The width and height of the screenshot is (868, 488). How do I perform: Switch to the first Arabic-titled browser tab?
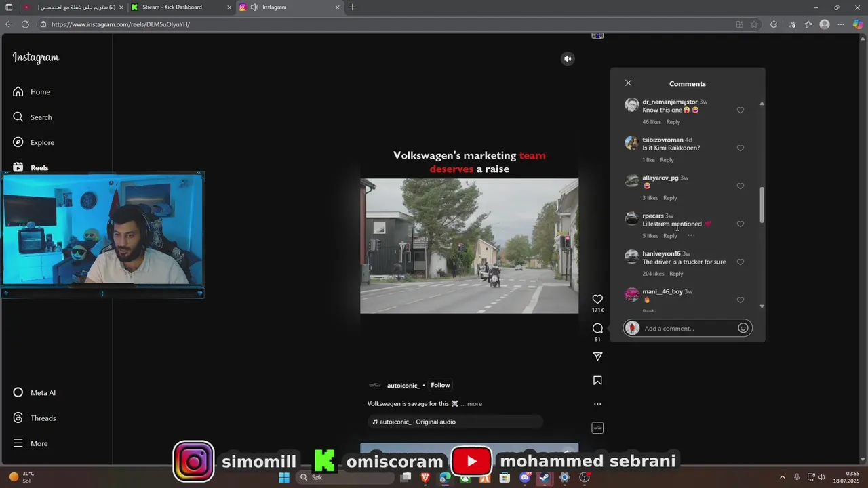[72, 7]
